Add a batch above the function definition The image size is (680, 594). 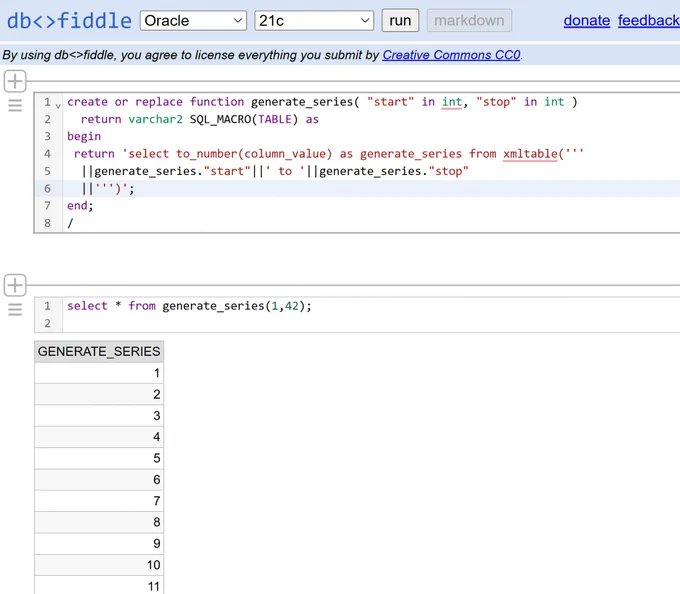15,81
